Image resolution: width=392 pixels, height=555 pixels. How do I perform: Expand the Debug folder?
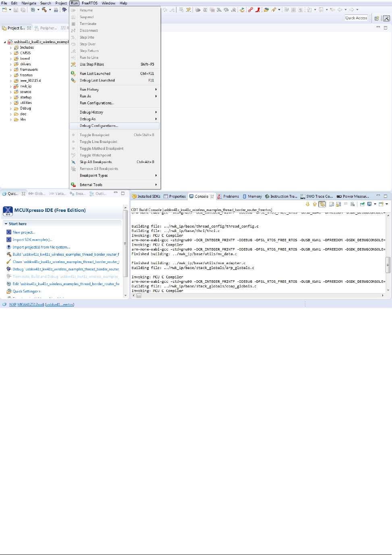tap(11, 108)
